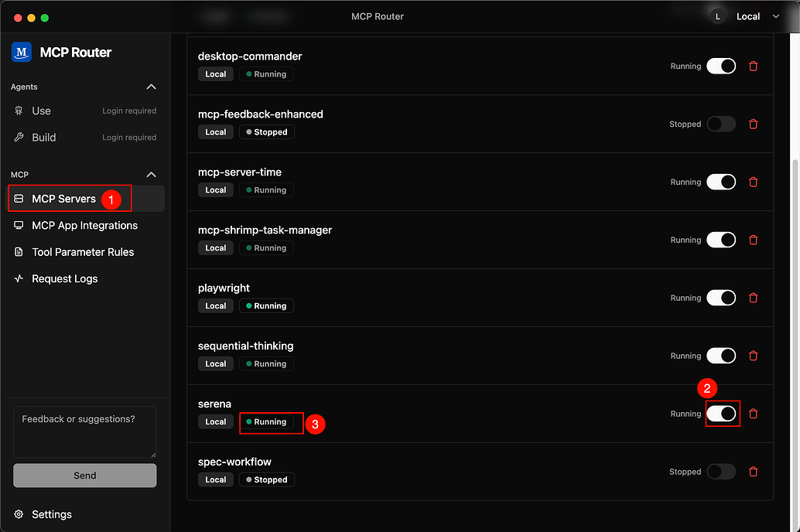This screenshot has width=800, height=532.
Task: Click the sequential-thinking server name
Action: (246, 346)
